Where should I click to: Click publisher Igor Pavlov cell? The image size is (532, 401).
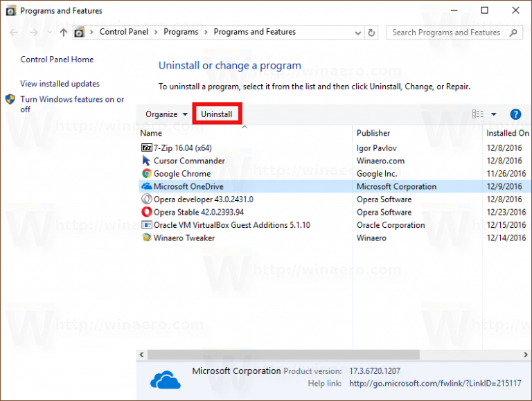coord(377,148)
